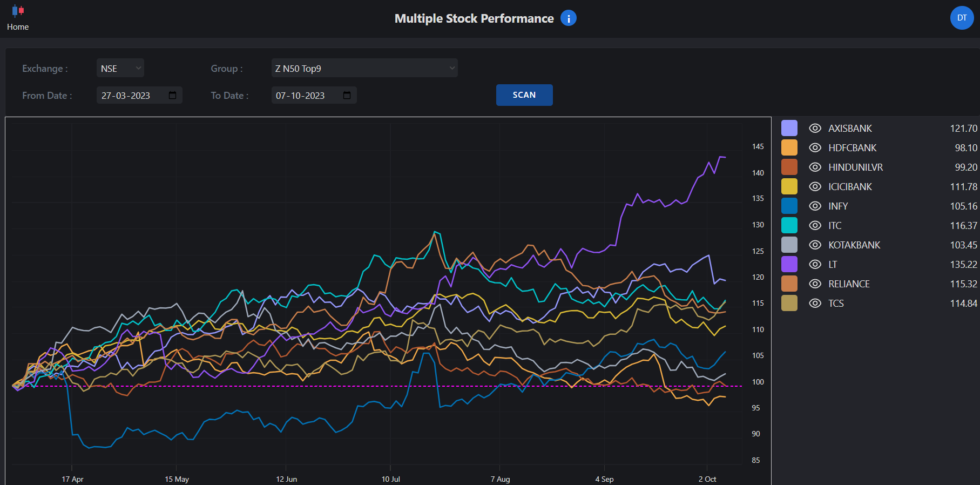Screen dimensions: 980x485
Task: Click the AXISBANK lavender color swatch
Action: (789, 128)
